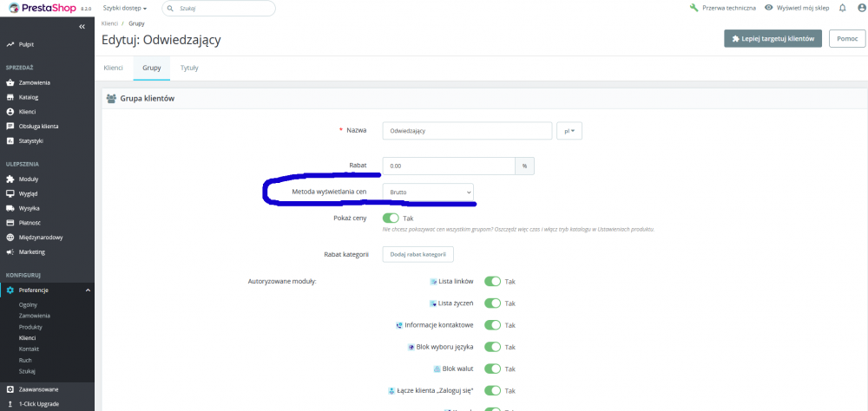The height and width of the screenshot is (411, 868).
Task: Open Szukaj under Preferencje
Action: (27, 371)
